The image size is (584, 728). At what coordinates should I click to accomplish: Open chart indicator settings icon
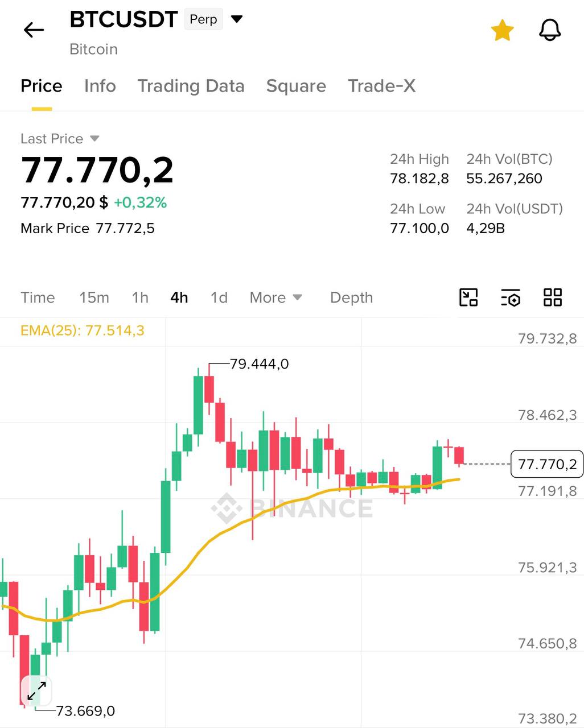point(511,297)
